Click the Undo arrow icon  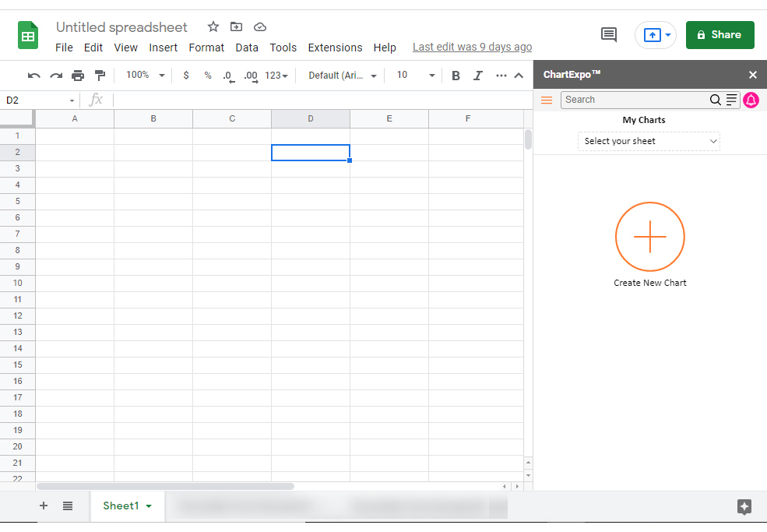33,76
